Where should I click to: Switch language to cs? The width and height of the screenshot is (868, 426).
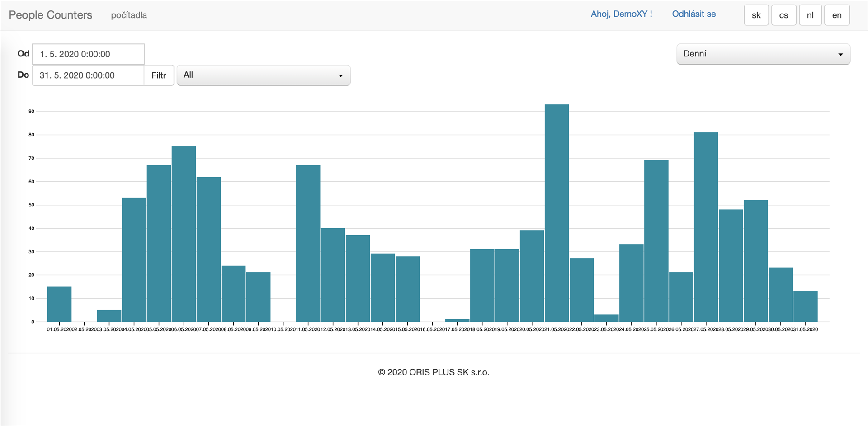tap(784, 15)
